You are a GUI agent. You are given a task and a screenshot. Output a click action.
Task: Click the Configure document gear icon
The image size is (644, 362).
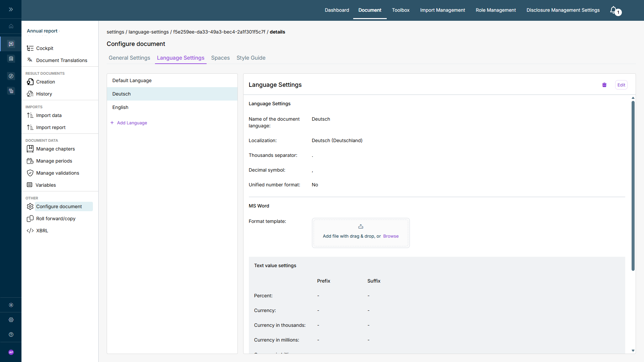pyautogui.click(x=30, y=206)
